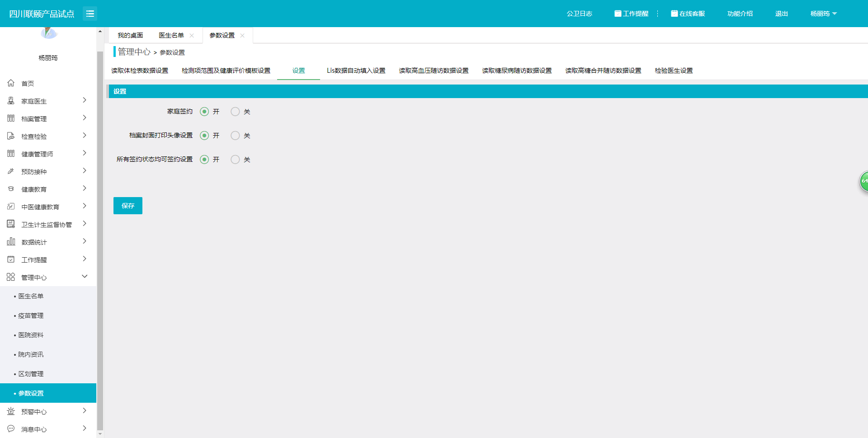This screenshot has width=868, height=438.
Task: Turn 家庭签约 off
Action: (x=235, y=112)
